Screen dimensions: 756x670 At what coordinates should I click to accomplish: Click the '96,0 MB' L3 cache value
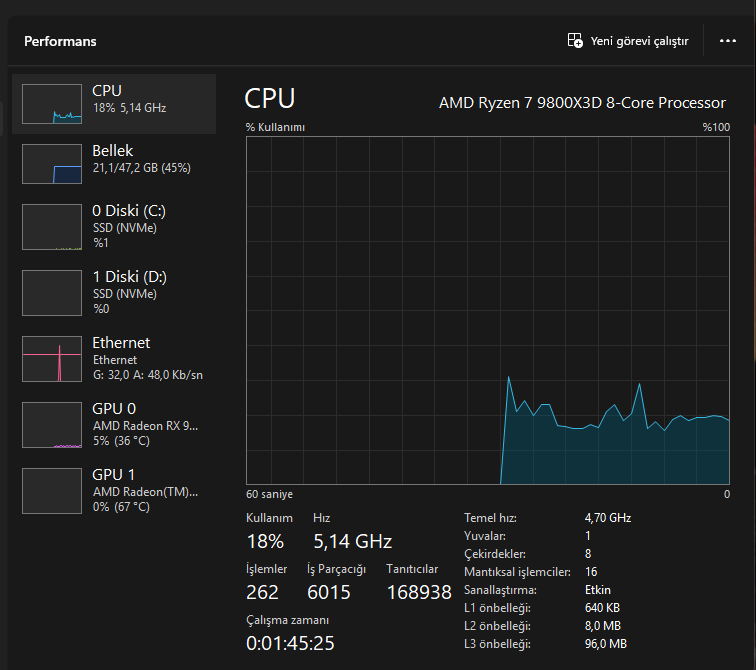point(606,644)
